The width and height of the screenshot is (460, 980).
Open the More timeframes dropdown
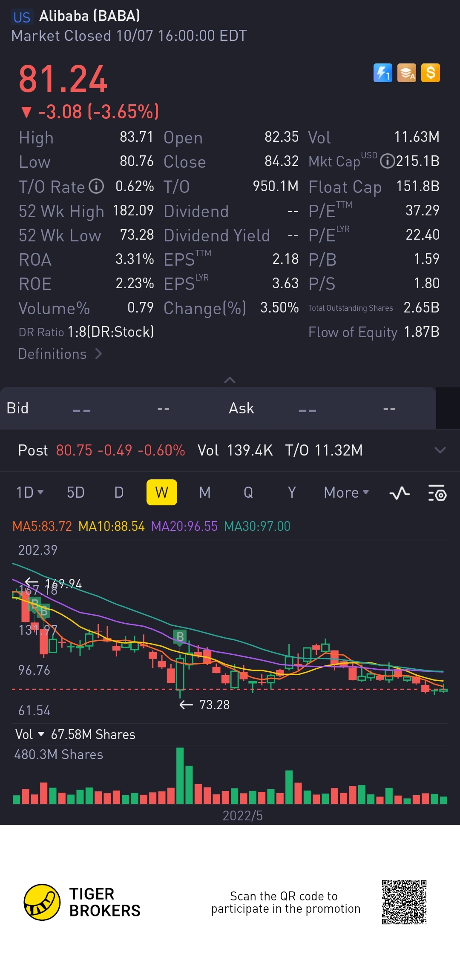346,493
